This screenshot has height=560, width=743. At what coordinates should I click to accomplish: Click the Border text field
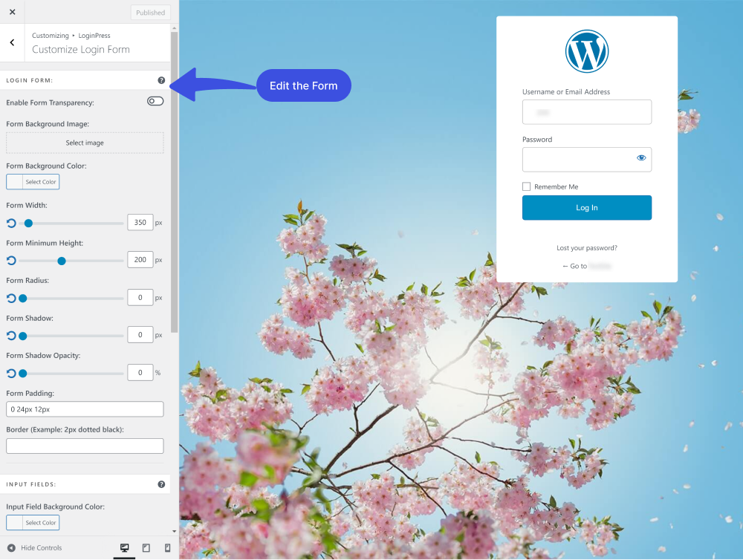[85, 446]
